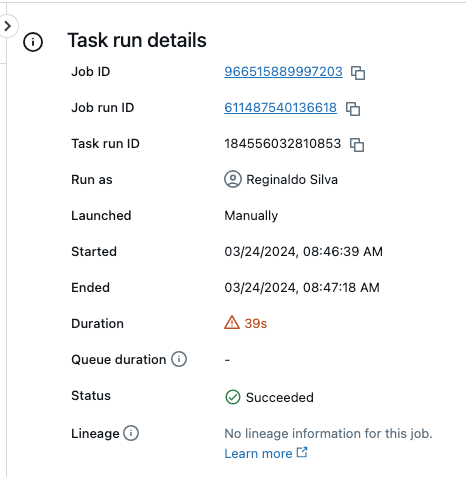
Task: Open the Learn more lineage link
Action: [258, 453]
